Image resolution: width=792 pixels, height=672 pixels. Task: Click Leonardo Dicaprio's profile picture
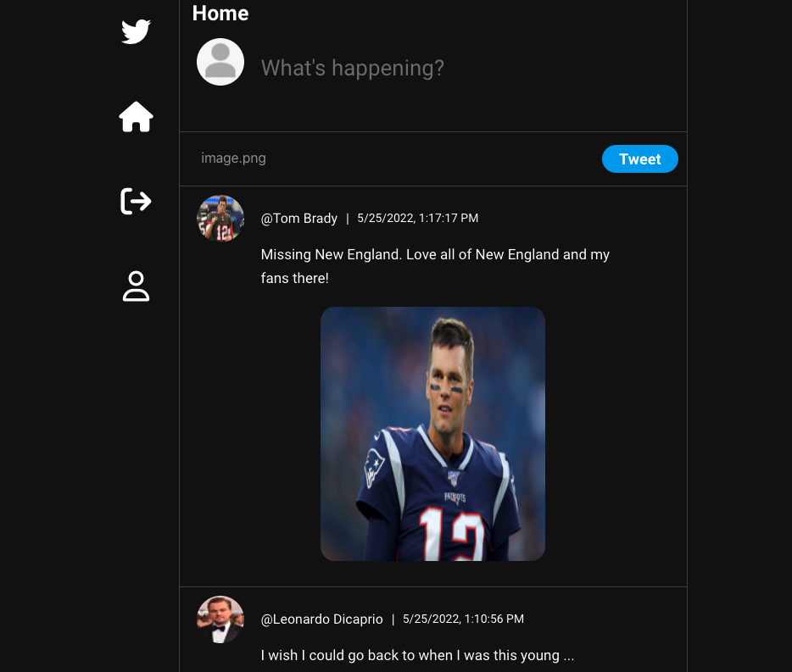click(220, 619)
